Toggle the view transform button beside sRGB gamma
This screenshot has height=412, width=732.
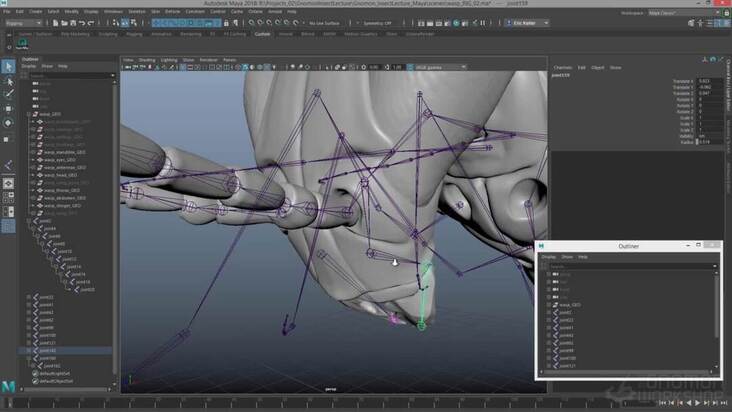pyautogui.click(x=410, y=67)
